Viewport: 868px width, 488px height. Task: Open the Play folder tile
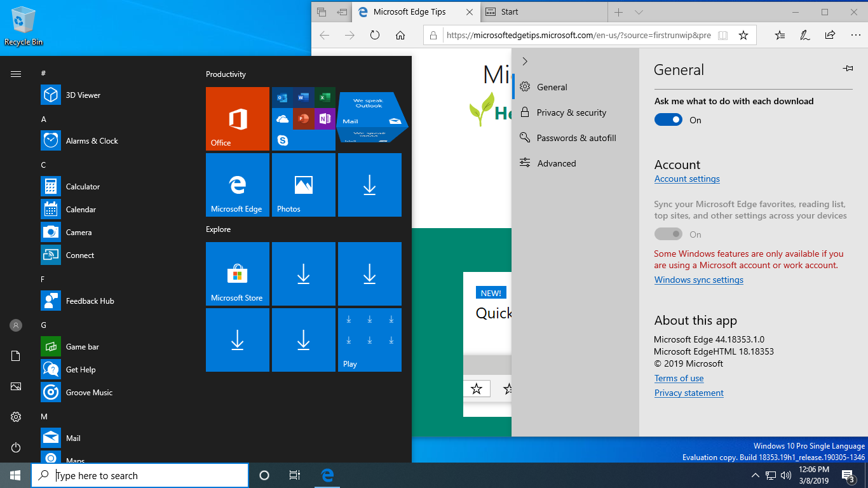coord(370,340)
